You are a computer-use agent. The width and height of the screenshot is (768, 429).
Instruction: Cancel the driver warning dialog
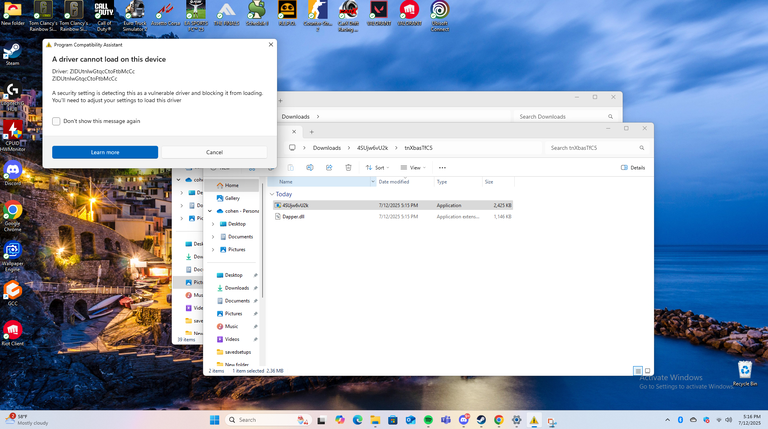(x=214, y=152)
